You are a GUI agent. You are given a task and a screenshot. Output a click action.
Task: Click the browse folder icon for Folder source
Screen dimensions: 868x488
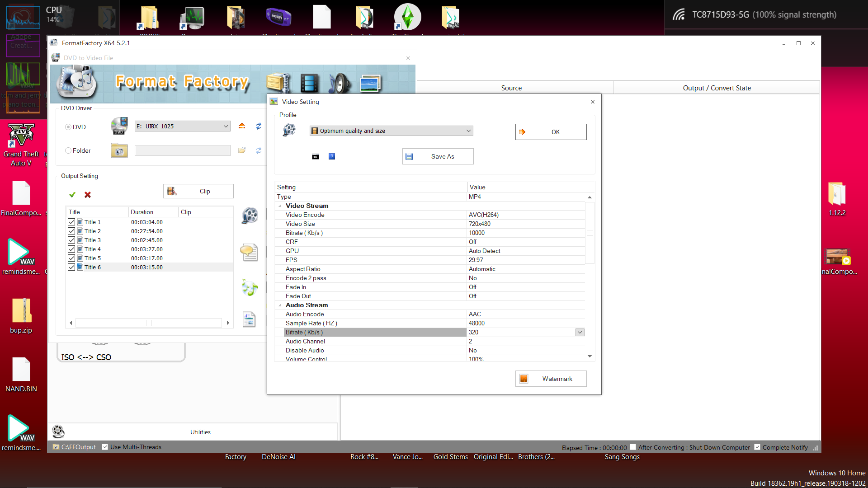coord(242,150)
